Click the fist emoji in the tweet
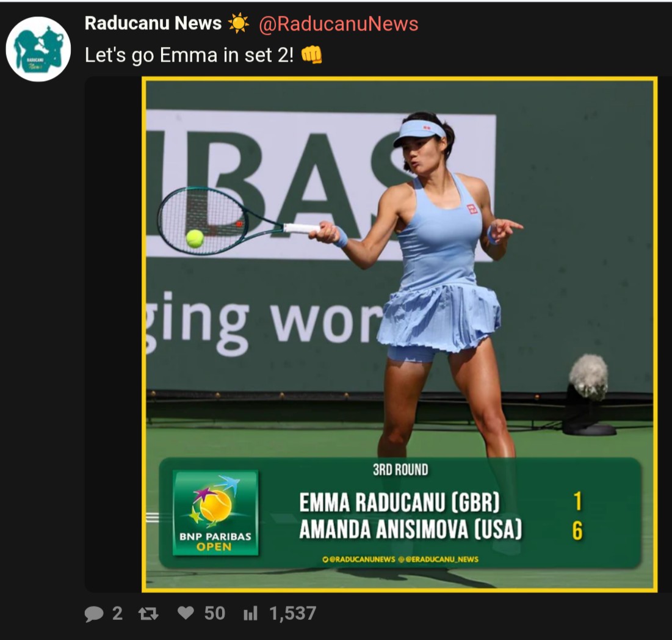The width and height of the screenshot is (672, 640). point(311,55)
